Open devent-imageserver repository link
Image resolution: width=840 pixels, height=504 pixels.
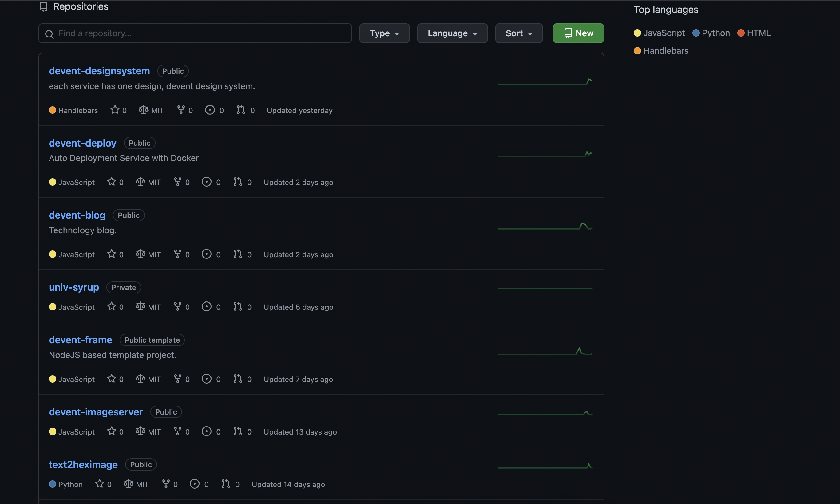[96, 412]
